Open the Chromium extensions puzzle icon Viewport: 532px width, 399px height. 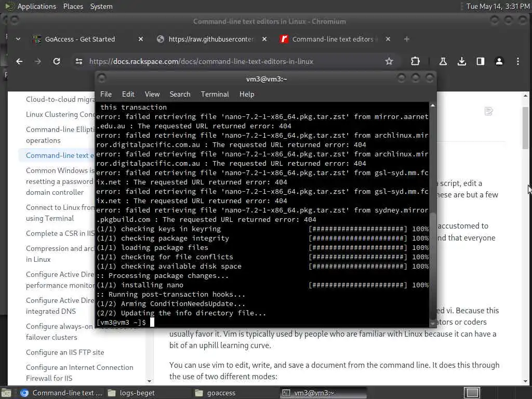pyautogui.click(x=415, y=61)
